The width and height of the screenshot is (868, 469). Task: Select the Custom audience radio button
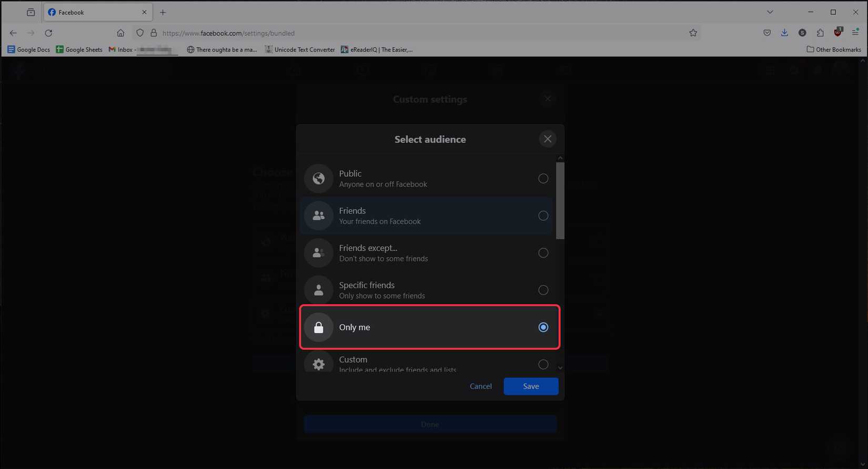point(543,364)
